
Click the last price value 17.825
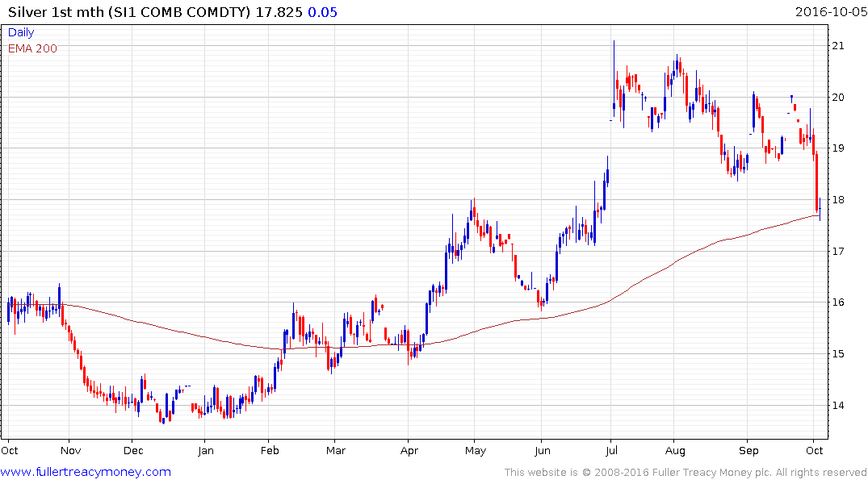click(x=279, y=11)
